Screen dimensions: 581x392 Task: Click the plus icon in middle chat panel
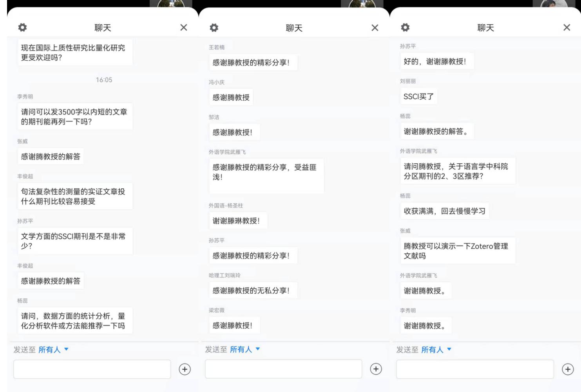[x=376, y=369]
